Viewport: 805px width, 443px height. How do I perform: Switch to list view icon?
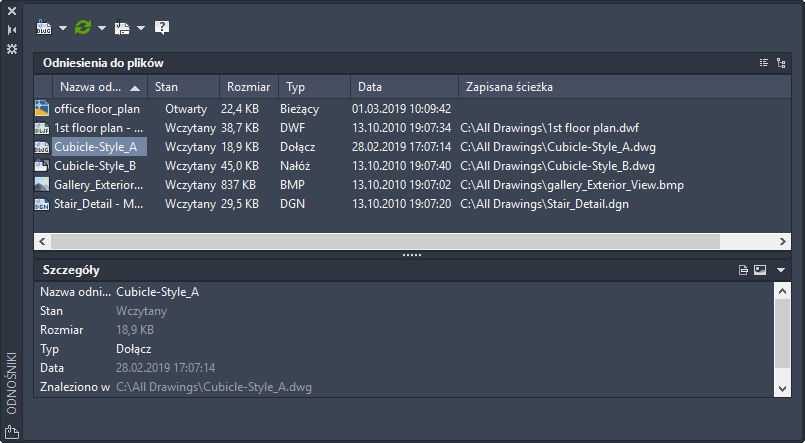coord(764,63)
